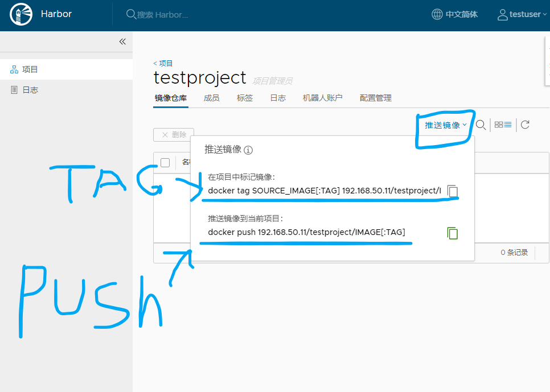Image resolution: width=550 pixels, height=392 pixels.
Task: Copy the docker tag command
Action: point(453,191)
